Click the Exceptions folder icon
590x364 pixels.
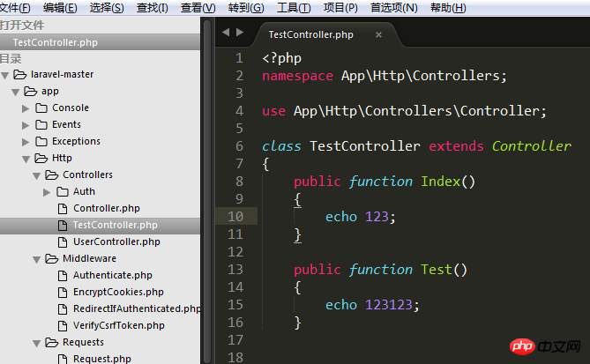pos(41,142)
